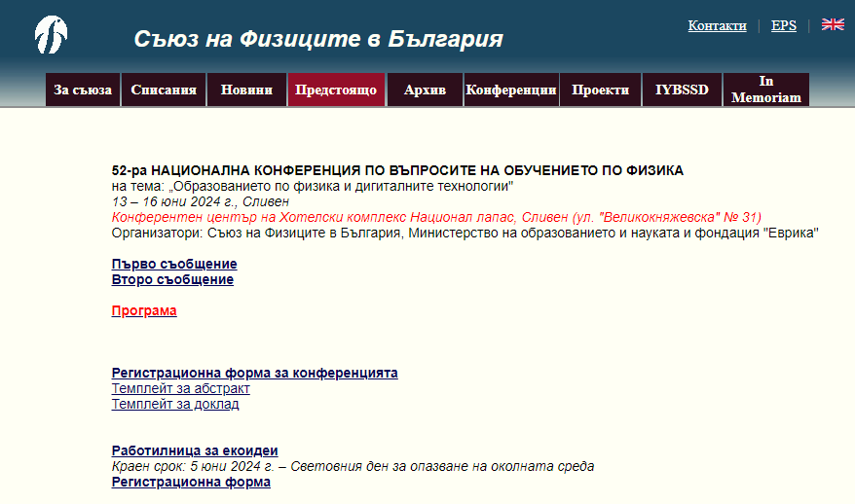This screenshot has width=855, height=504.
Task: Open the bottom Регистрационна форма link
Action: coord(191,483)
